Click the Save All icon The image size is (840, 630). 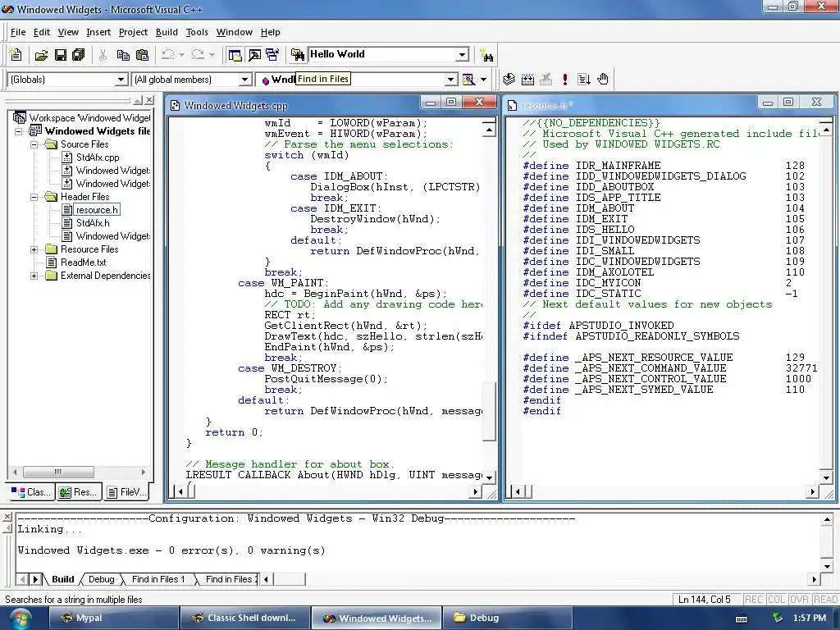pyautogui.click(x=78, y=55)
